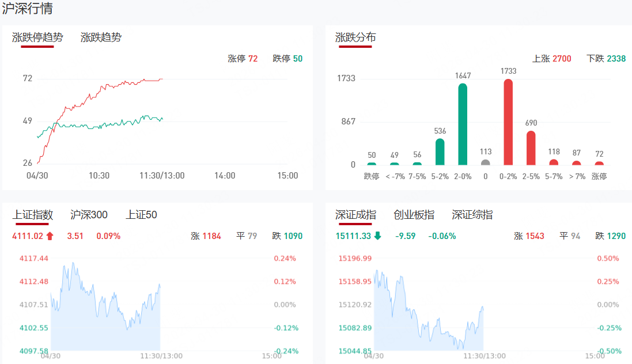Viewport: 632px width, 364px height.
Task: Click the gray 0 change bar
Action: pyautogui.click(x=486, y=162)
